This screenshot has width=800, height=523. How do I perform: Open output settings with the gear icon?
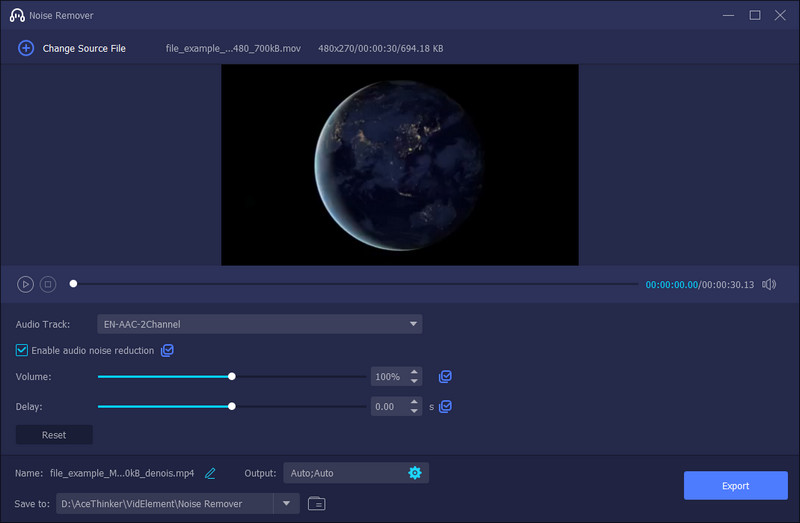pyautogui.click(x=415, y=473)
